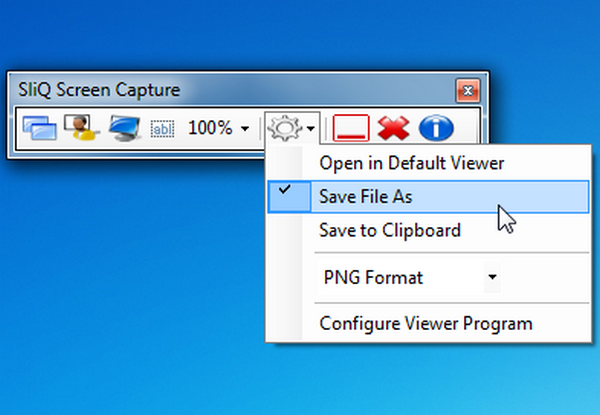Click the PNG Format dropdown arrow
The height and width of the screenshot is (415, 600).
pyautogui.click(x=492, y=277)
